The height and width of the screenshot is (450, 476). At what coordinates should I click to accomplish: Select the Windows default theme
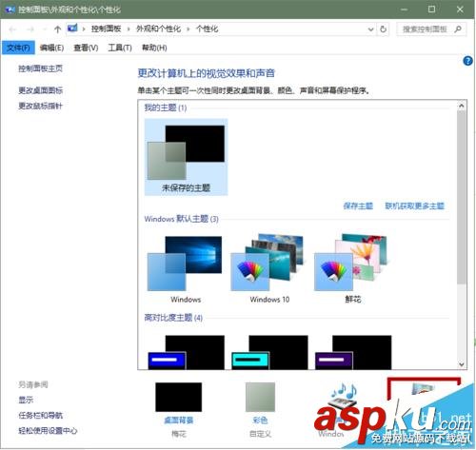(186, 268)
